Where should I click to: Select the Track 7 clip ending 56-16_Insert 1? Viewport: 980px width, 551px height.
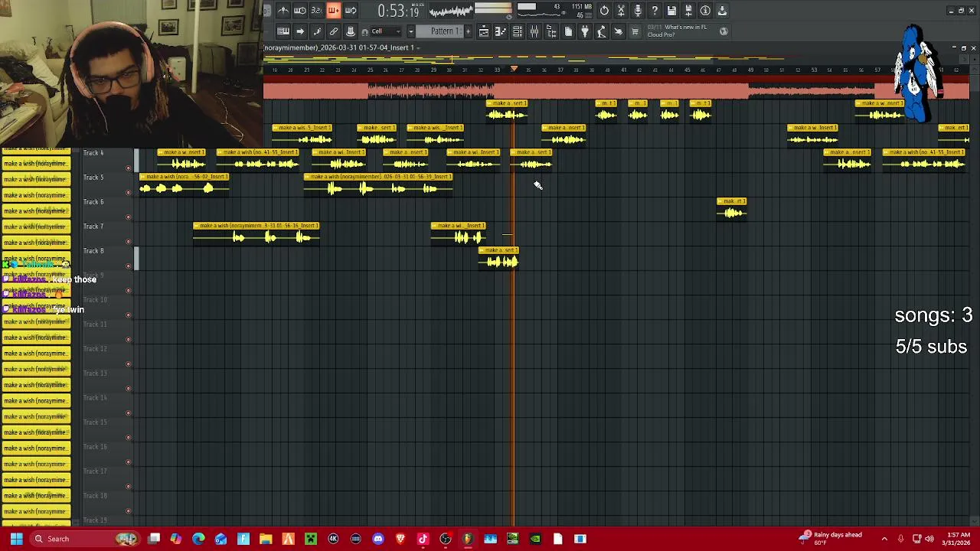click(256, 233)
